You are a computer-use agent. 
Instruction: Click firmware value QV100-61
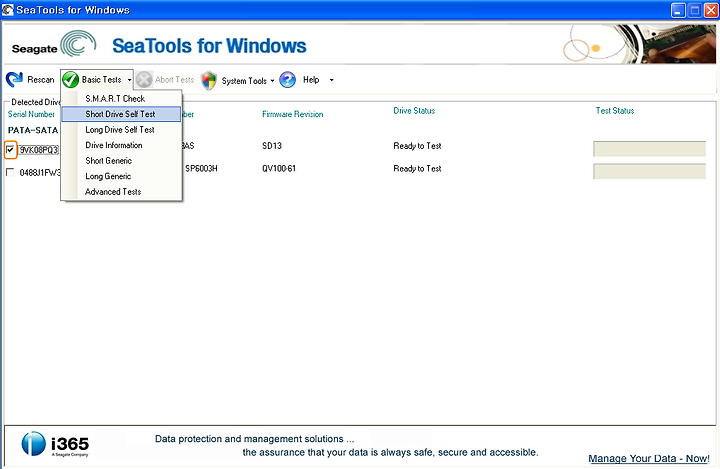tap(279, 169)
